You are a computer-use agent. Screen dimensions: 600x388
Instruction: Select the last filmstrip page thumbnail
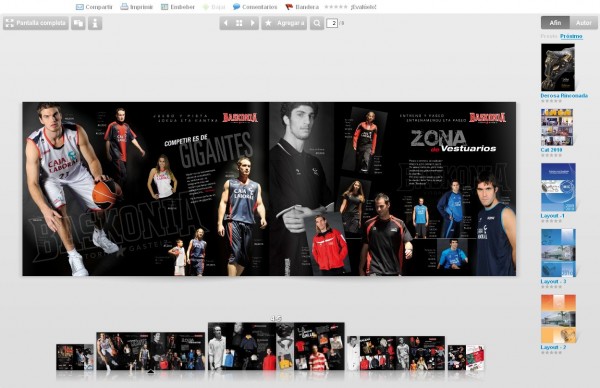[466, 358]
